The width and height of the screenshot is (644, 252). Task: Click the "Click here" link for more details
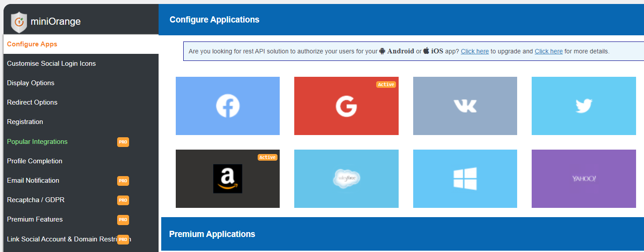pos(548,51)
